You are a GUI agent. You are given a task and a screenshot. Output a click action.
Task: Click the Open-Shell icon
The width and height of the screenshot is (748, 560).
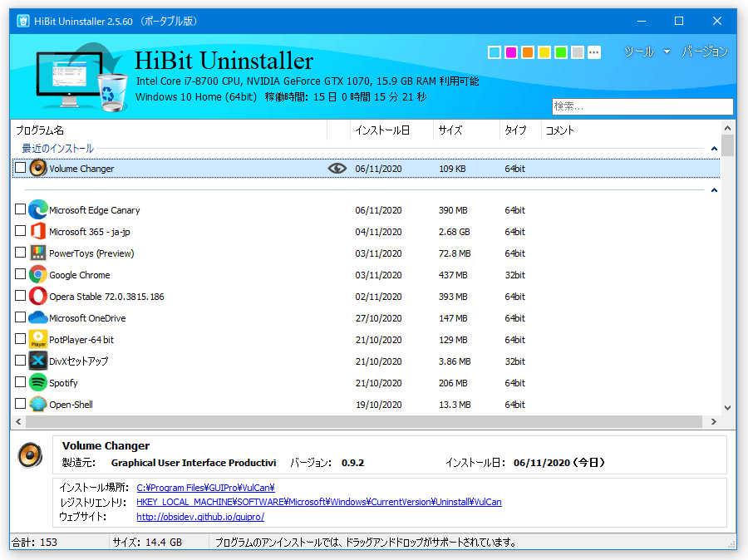point(38,404)
